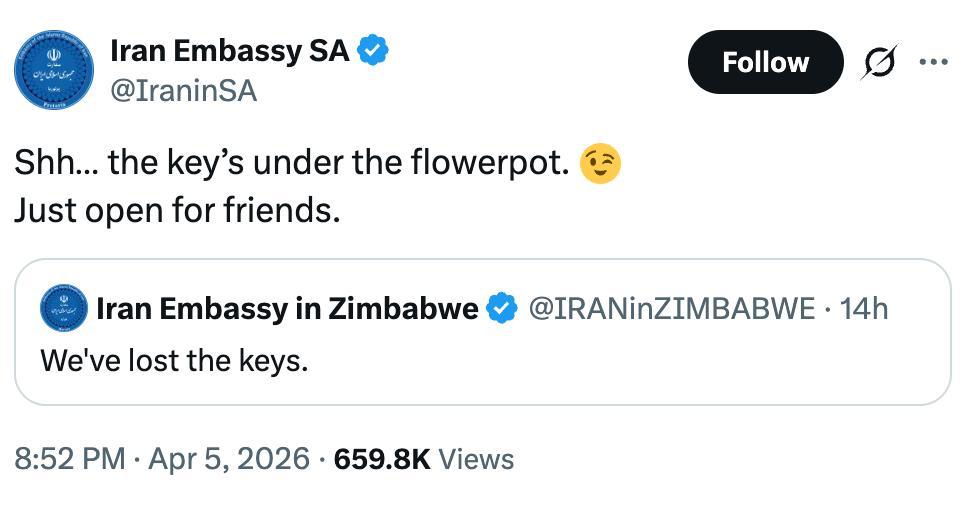Click the winking face emoji
964x510 pixels.
[x=601, y=163]
